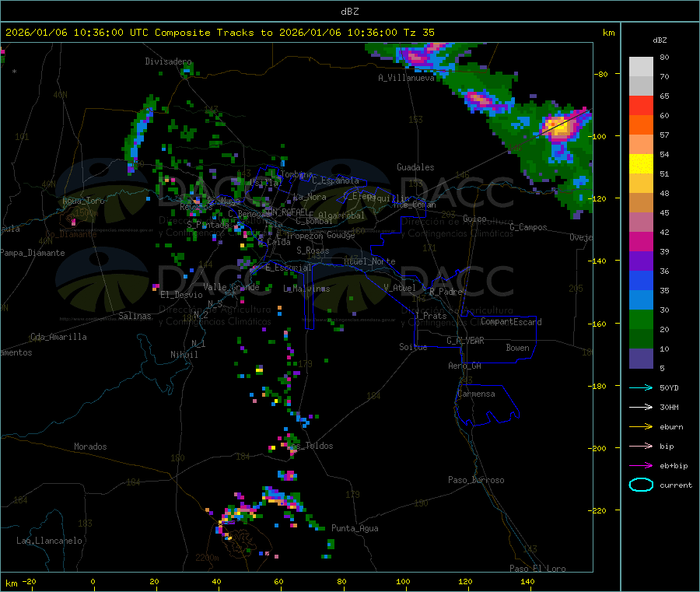Click the -100 km y-axis tick label
Image resolution: width=700 pixels, height=592 pixels.
pyautogui.click(x=599, y=136)
